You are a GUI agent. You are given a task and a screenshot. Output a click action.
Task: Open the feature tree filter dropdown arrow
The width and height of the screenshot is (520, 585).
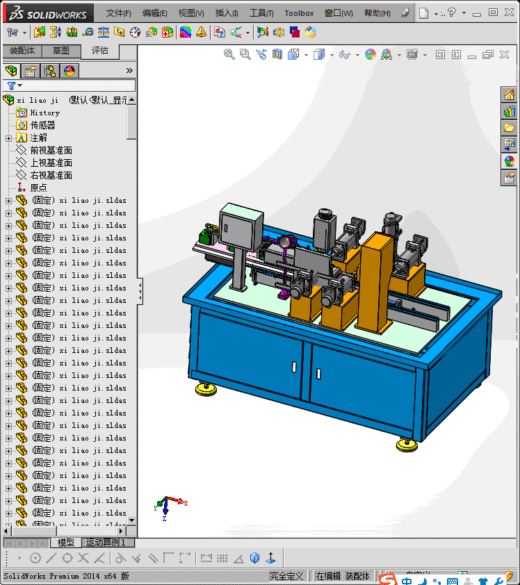(x=20, y=85)
